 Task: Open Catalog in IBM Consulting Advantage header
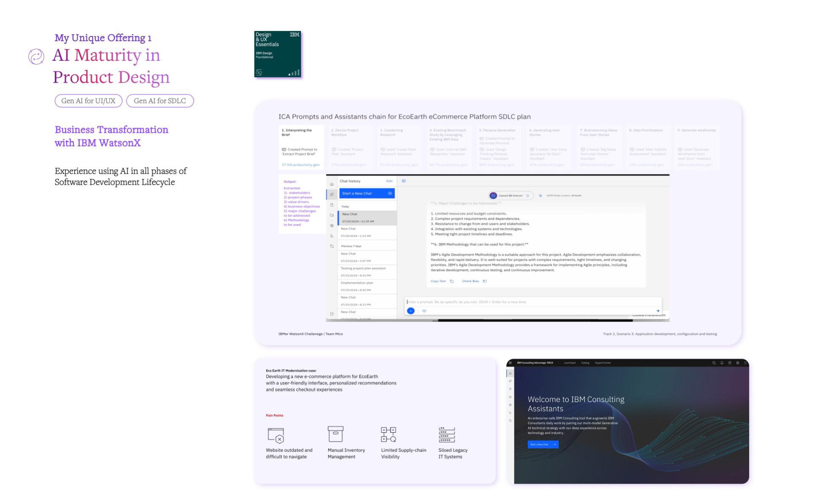585,363
